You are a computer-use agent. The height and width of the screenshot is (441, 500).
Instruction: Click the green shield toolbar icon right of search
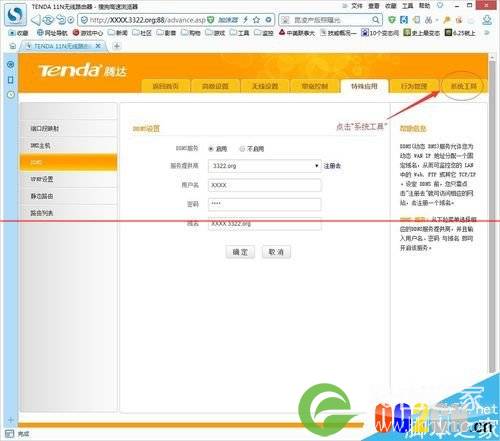coord(392,20)
